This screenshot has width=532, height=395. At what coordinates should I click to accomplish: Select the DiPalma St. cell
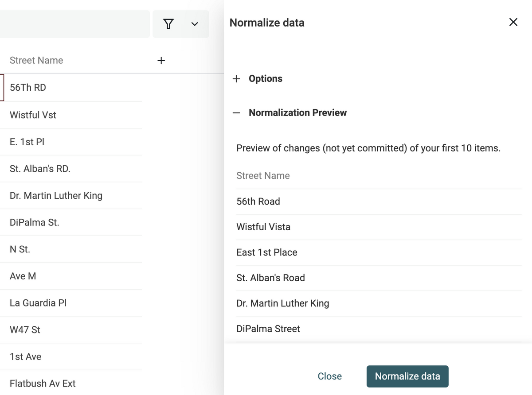35,223
